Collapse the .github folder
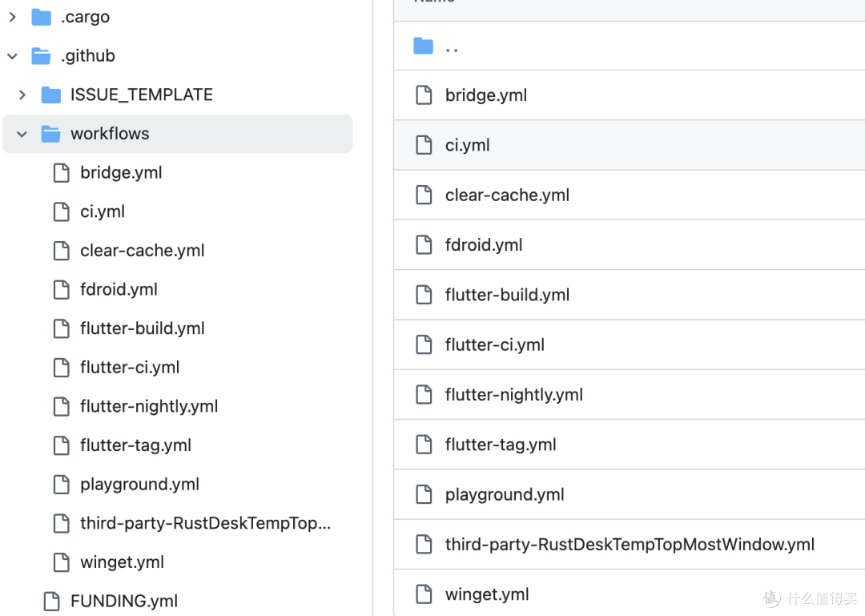 (x=12, y=55)
